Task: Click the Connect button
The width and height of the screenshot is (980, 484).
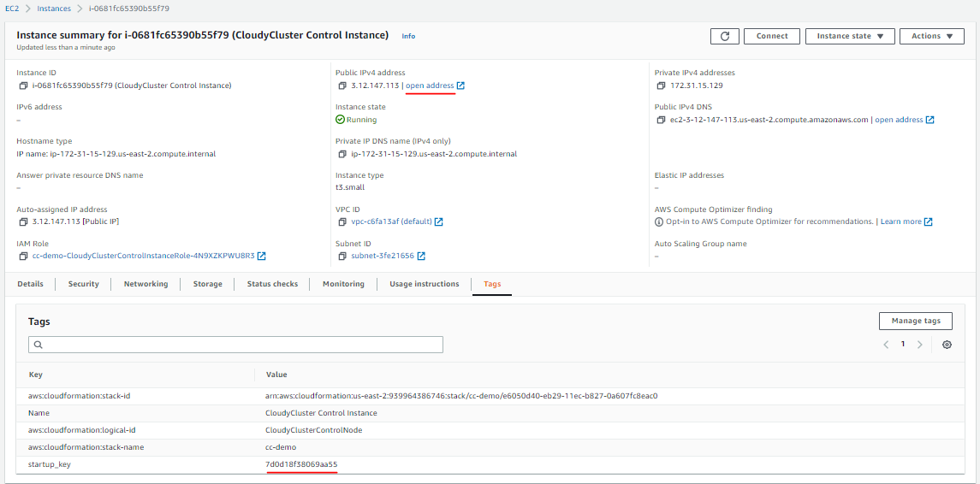Action: pyautogui.click(x=772, y=36)
